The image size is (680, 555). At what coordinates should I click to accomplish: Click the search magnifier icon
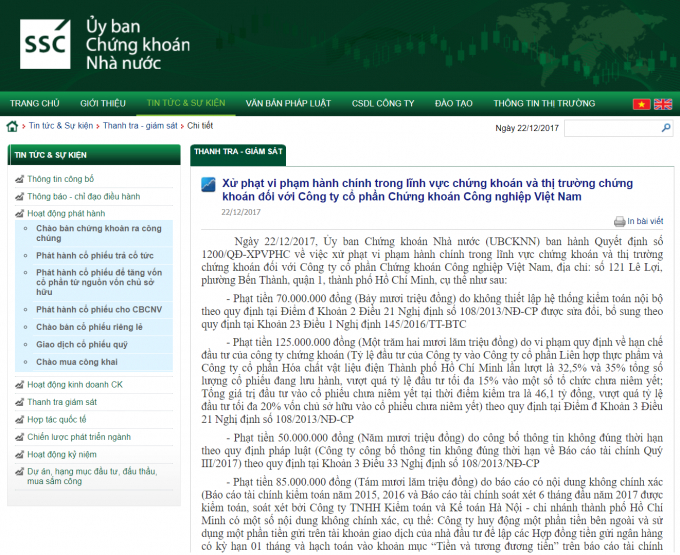[x=667, y=128]
